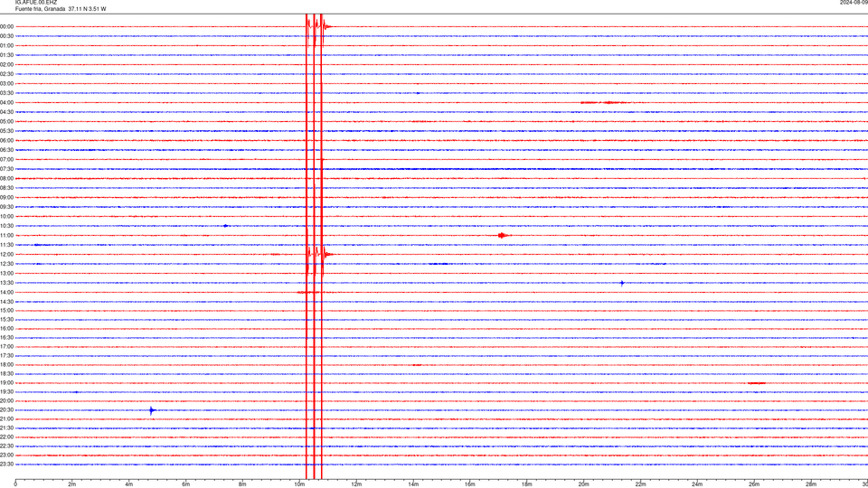Click the red thickened signal on the 04:00 trace

603,102
